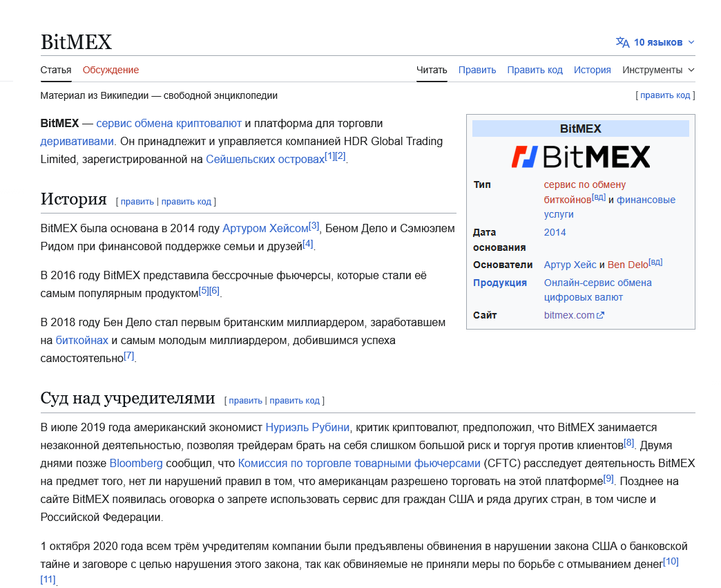This screenshot has width=721, height=588.
Task: Open the Править код tab
Action: tap(535, 70)
